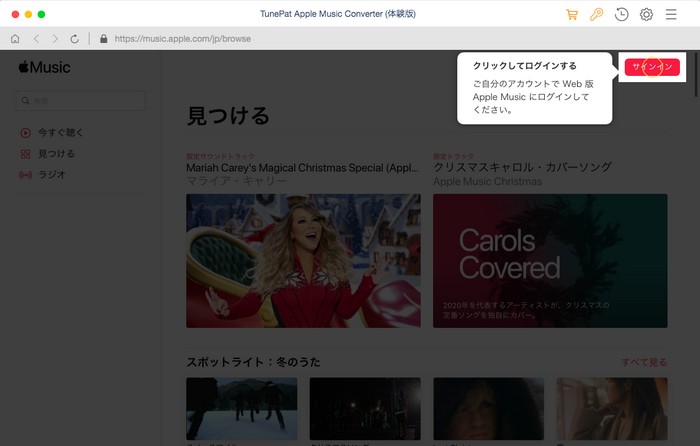
Task: Click the lock icon in address bar
Action: (104, 39)
